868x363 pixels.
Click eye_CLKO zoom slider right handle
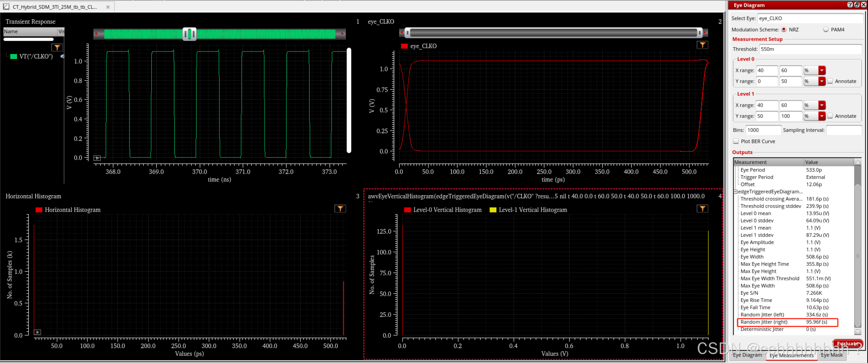pyautogui.click(x=700, y=33)
